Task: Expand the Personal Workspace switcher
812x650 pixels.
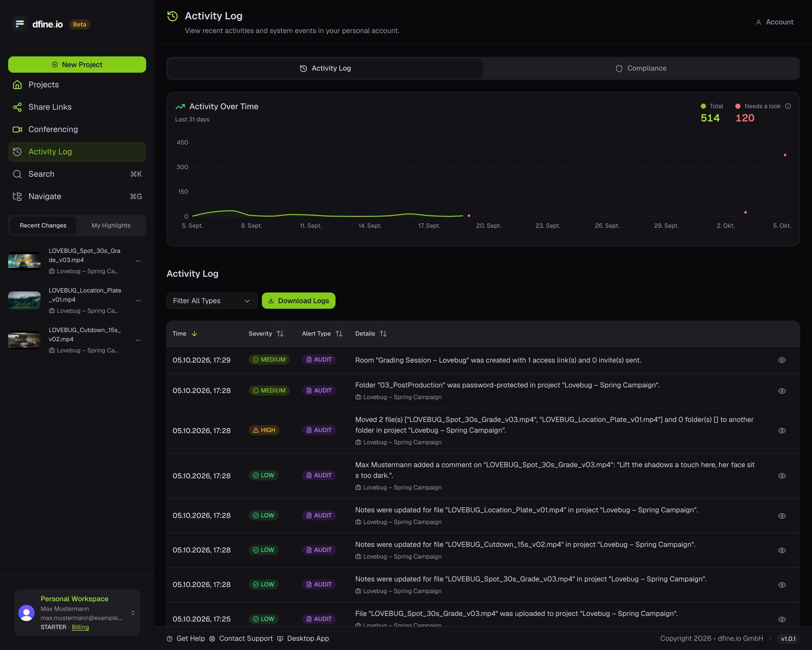Action: (x=133, y=613)
